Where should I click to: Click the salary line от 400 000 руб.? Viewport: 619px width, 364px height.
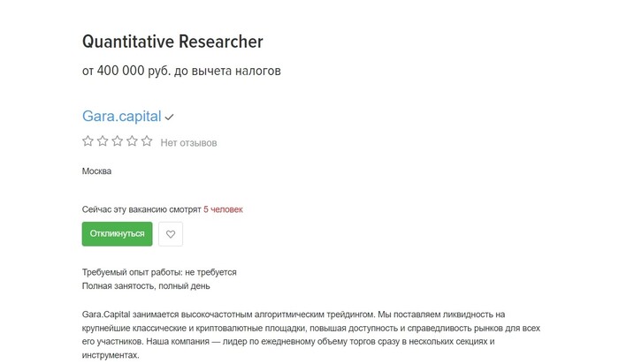[181, 71]
